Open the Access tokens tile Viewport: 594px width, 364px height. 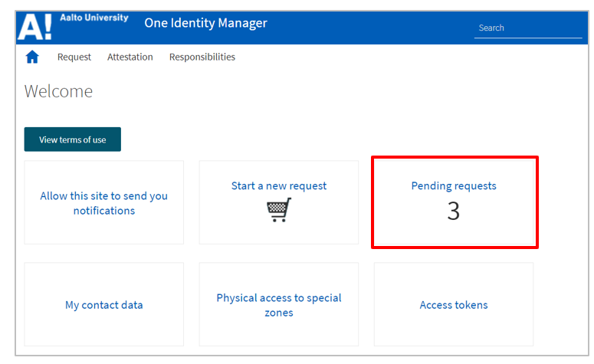coord(454,305)
